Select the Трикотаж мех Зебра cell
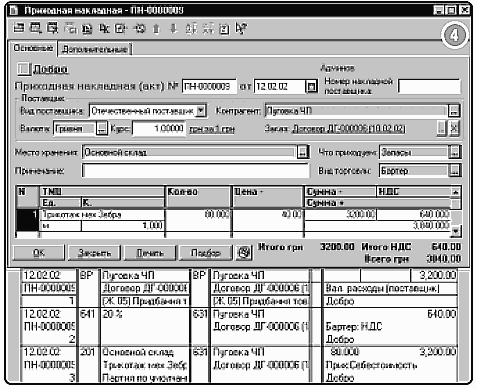Screen dimensions: 477x390 (x=102, y=214)
